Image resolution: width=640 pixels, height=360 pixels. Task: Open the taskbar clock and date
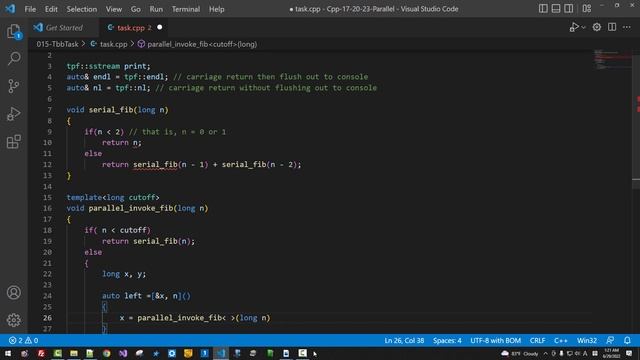[x=611, y=353]
